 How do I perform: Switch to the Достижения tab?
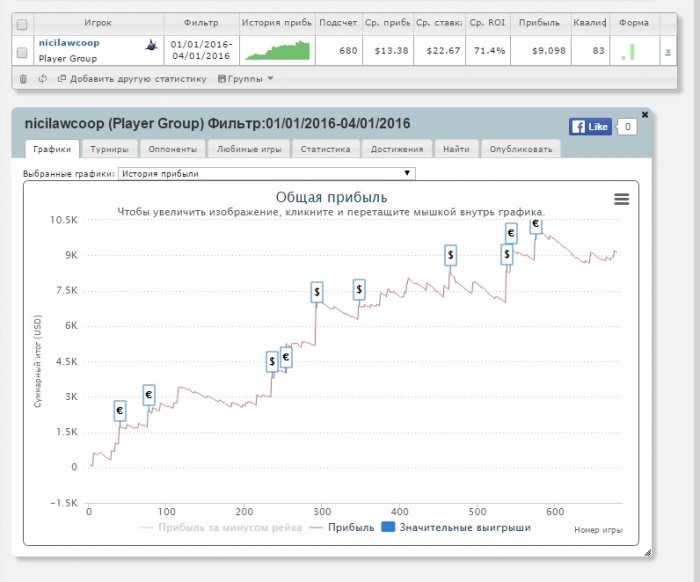tap(397, 149)
